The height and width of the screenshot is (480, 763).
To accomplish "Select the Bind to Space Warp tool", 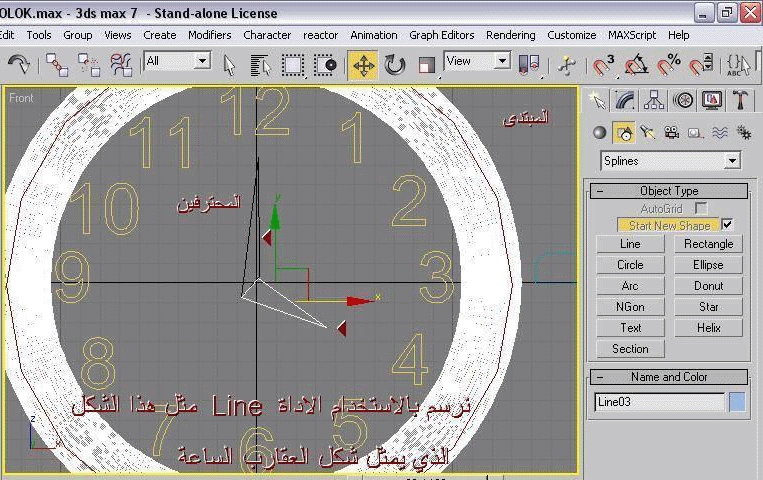I will (121, 65).
